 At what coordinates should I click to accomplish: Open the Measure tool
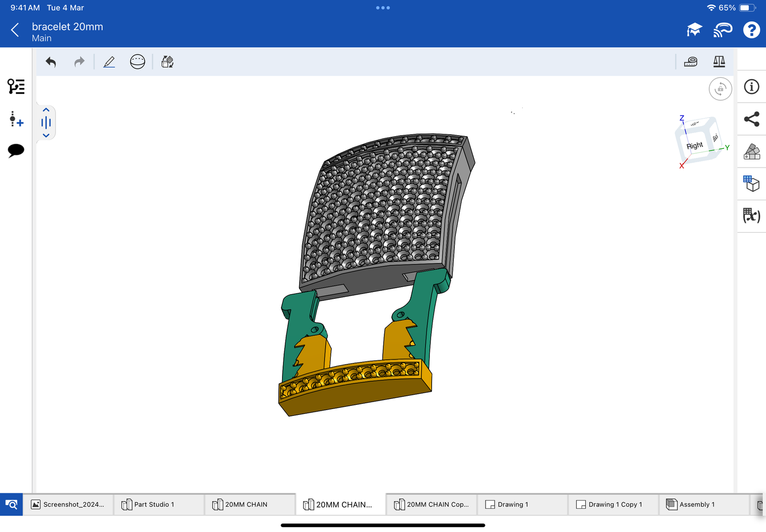click(x=690, y=62)
